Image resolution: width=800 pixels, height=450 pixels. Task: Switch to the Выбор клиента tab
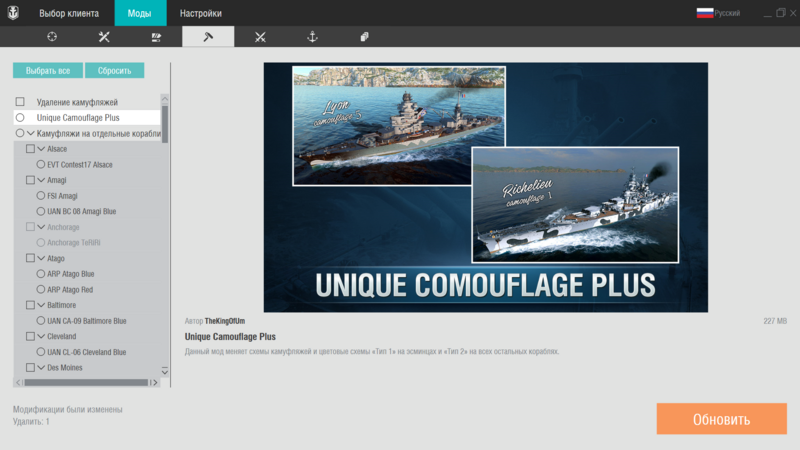68,13
